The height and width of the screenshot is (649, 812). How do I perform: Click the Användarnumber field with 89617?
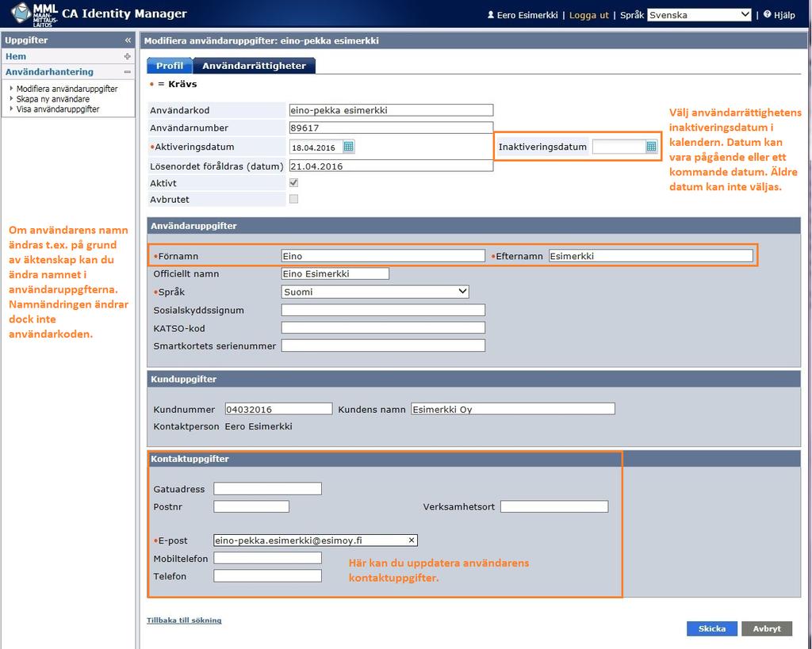(x=391, y=128)
